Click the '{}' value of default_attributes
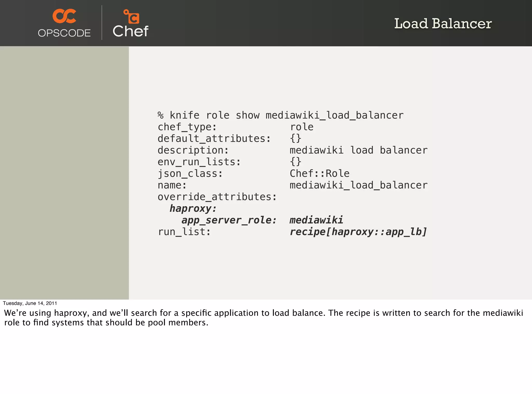The width and height of the screenshot is (532, 394). point(296,138)
